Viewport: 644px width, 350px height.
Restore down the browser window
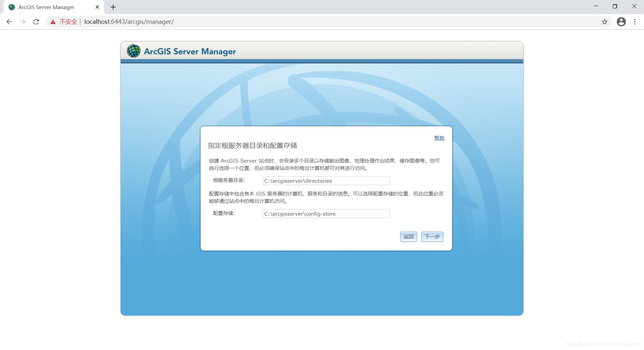[x=615, y=6]
